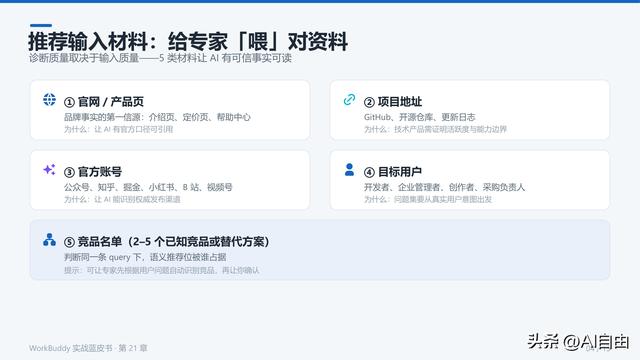Select the heading ① 官网 / 产品页
Viewport: 640px width, 360px height.
pos(104,102)
